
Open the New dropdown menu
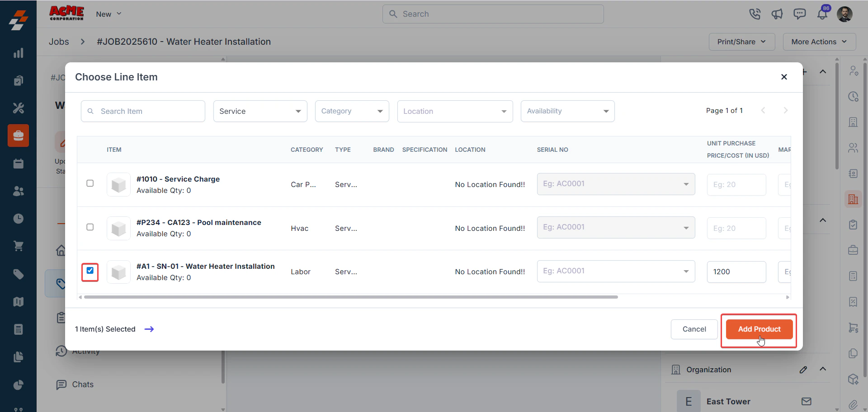click(108, 14)
